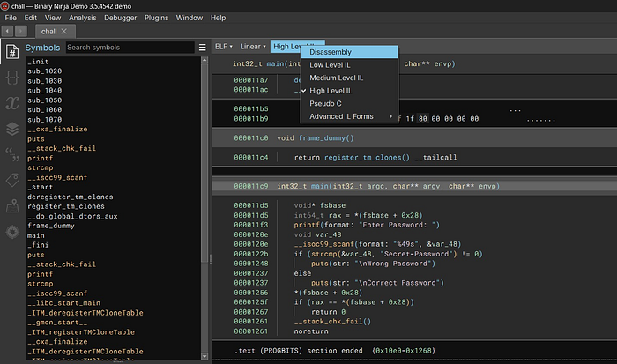617x364 pixels.
Task: Open the Tags sidebar icon
Action: pyautogui.click(x=12, y=180)
